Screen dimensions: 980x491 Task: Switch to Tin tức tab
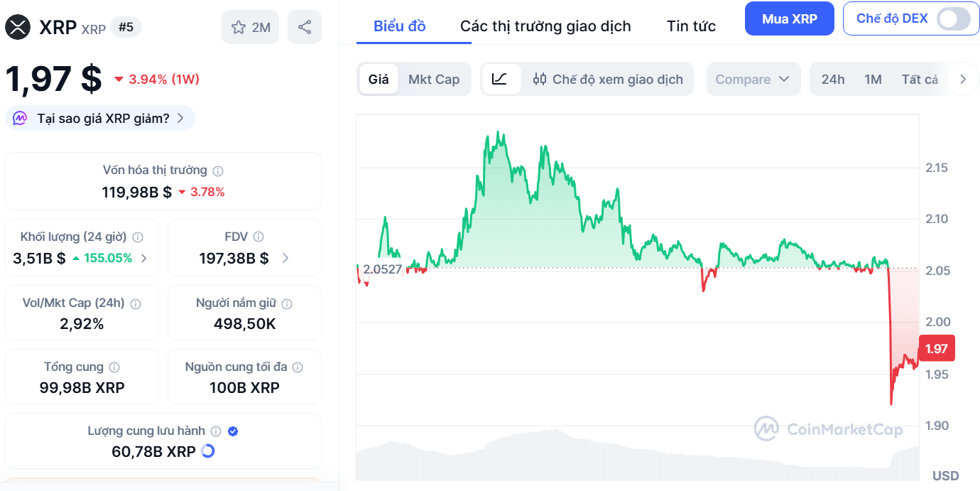click(x=691, y=27)
